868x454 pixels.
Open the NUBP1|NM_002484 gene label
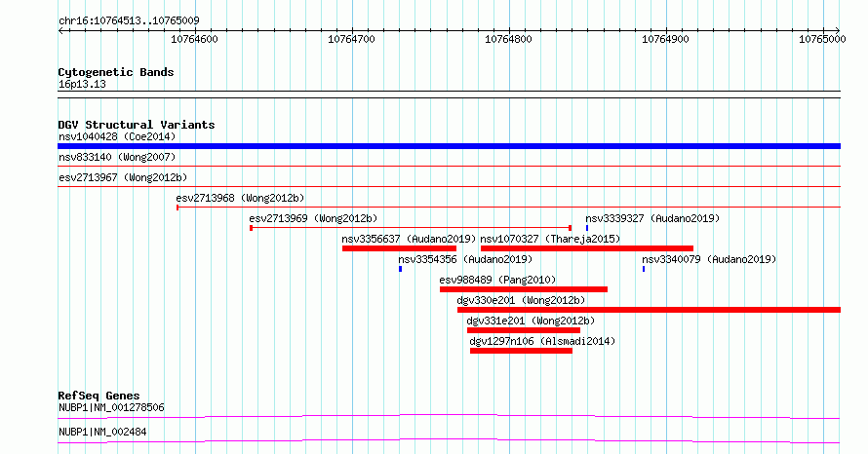coord(102,432)
